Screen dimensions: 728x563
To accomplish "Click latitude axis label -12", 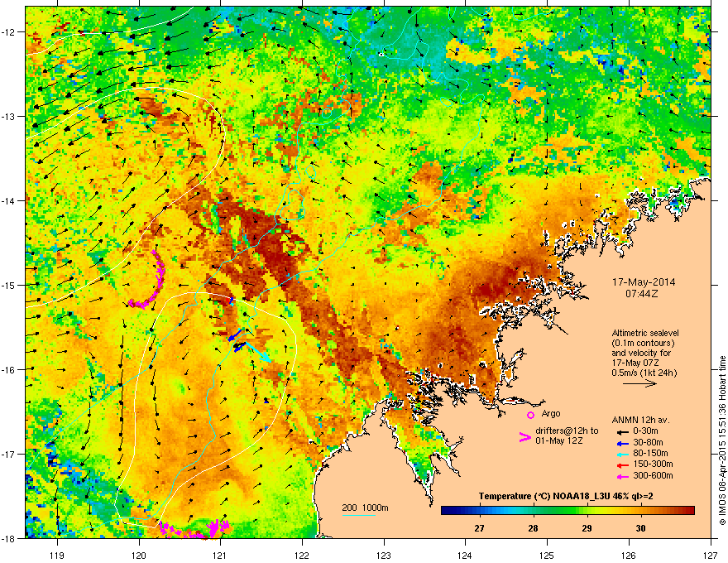I will click(9, 31).
